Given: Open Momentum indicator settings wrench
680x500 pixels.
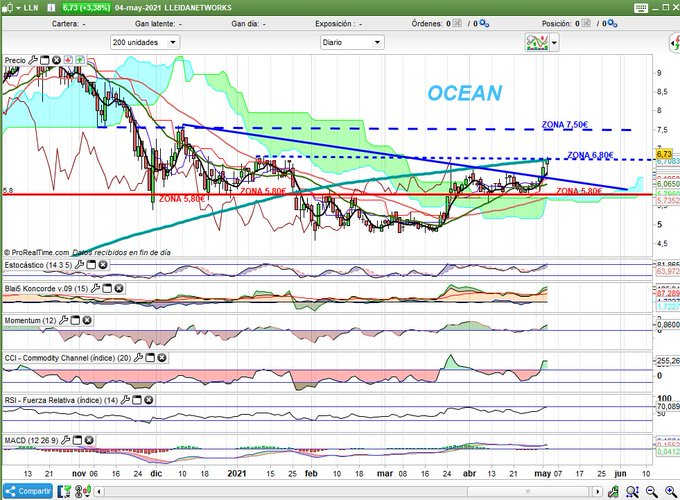Looking at the screenshot, I should click(x=63, y=320).
